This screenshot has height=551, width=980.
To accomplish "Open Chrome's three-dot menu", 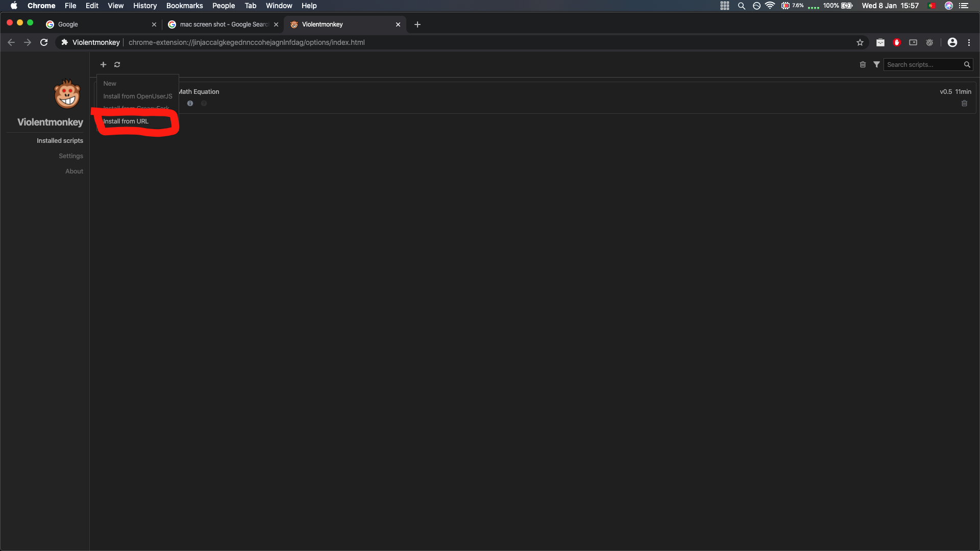I will pyautogui.click(x=969, y=42).
